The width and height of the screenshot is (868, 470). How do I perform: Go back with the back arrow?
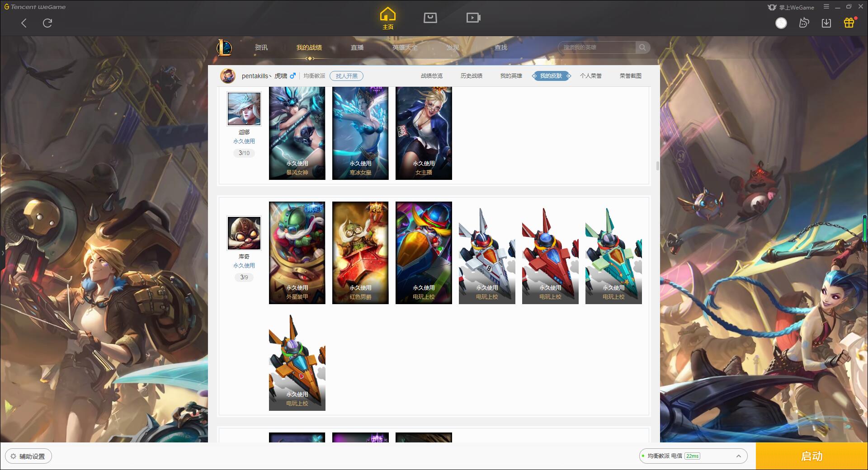pos(24,23)
